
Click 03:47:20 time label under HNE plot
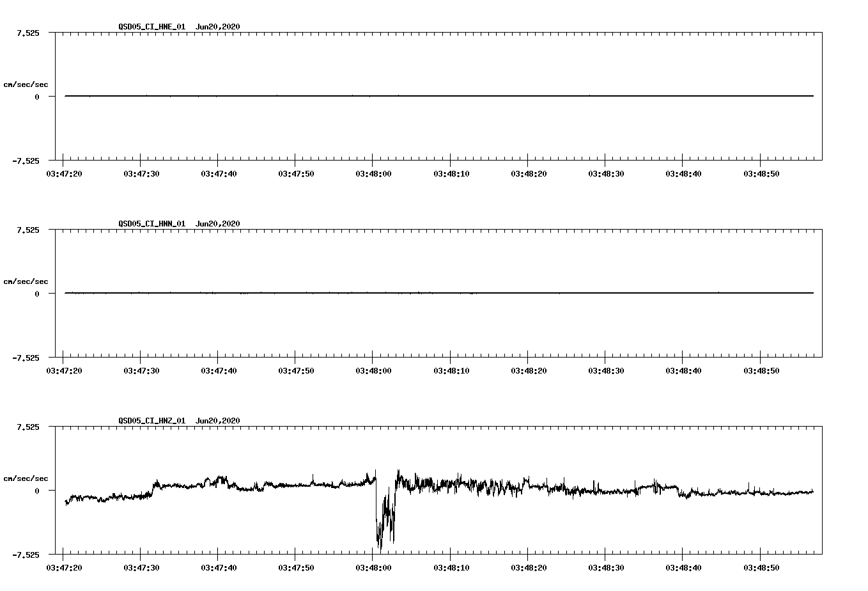(x=64, y=173)
